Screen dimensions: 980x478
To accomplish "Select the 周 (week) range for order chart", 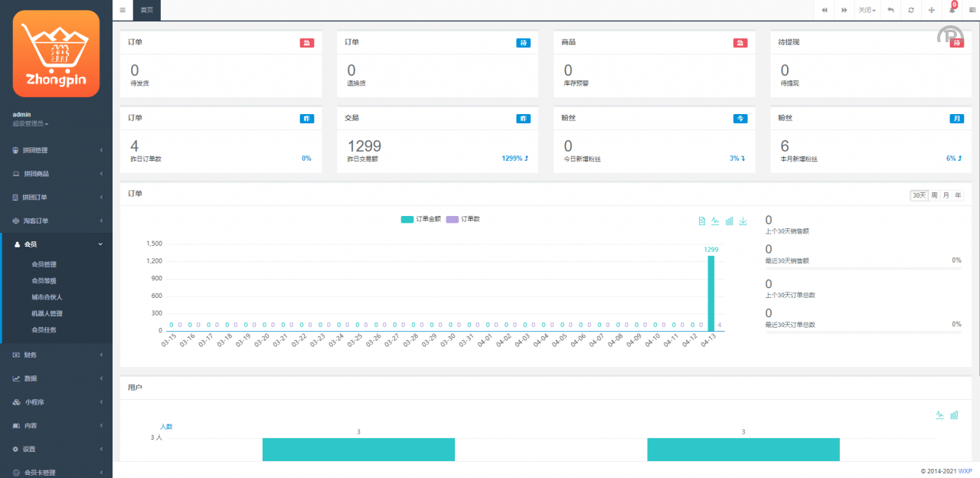I will (x=934, y=195).
